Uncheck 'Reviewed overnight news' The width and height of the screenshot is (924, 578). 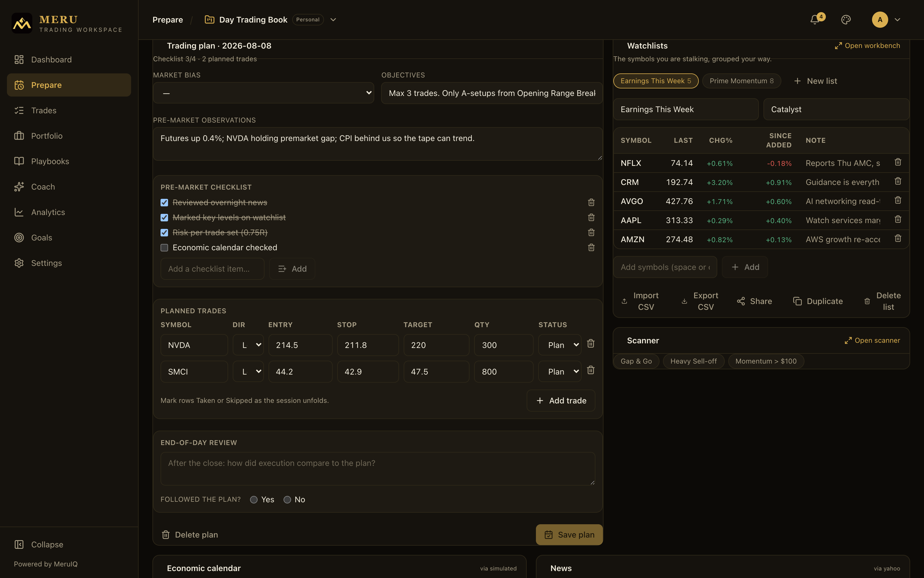(164, 203)
